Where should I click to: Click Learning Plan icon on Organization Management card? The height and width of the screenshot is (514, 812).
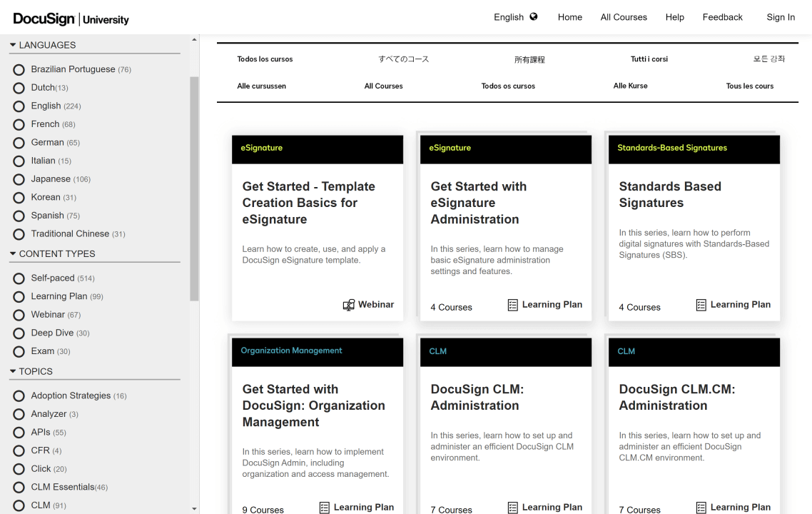[x=325, y=507]
